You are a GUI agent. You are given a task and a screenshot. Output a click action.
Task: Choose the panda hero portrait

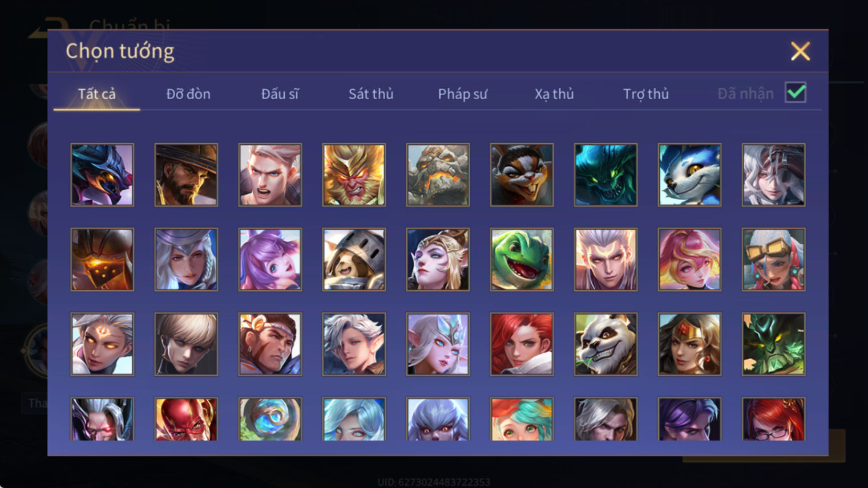point(605,344)
